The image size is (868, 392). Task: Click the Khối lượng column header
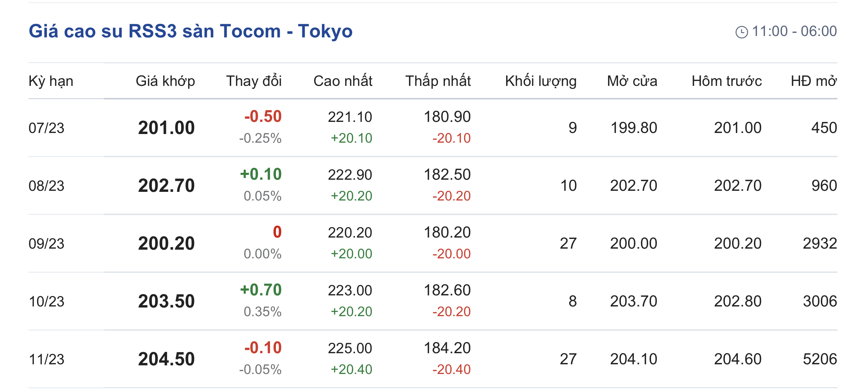tap(540, 81)
